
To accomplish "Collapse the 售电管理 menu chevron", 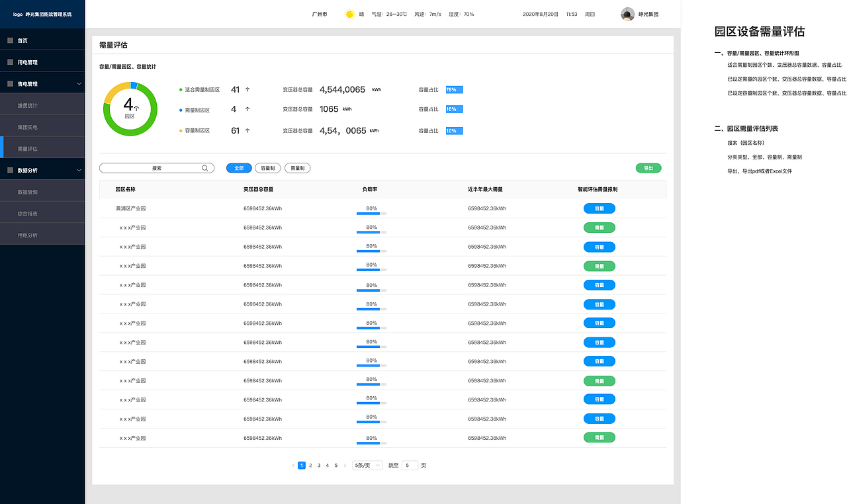I will pos(79,84).
